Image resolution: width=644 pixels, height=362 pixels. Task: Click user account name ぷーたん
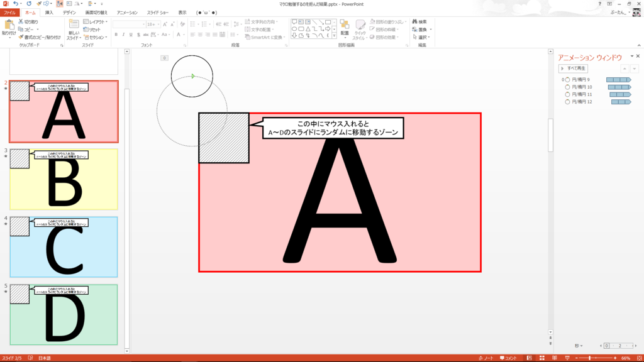(618, 13)
